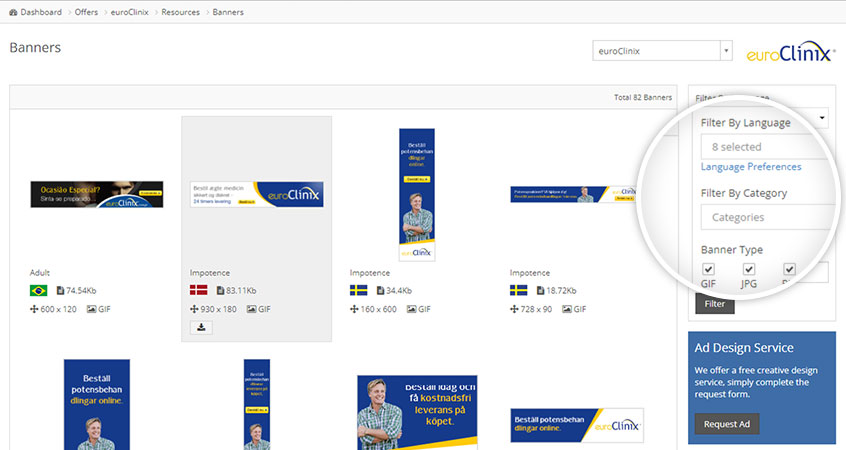Image resolution: width=846 pixels, height=450 pixels.
Task: Select bottom-row euroClinix horizontal banner
Action: point(577,426)
